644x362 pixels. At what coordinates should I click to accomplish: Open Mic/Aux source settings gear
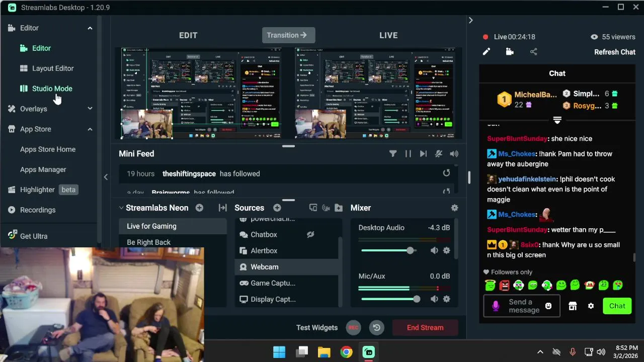[x=446, y=299]
